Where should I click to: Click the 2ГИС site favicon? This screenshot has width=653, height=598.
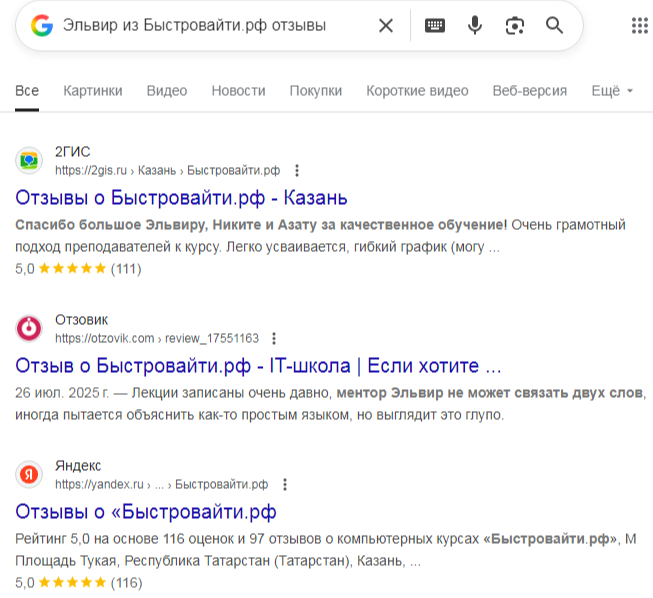(x=29, y=160)
